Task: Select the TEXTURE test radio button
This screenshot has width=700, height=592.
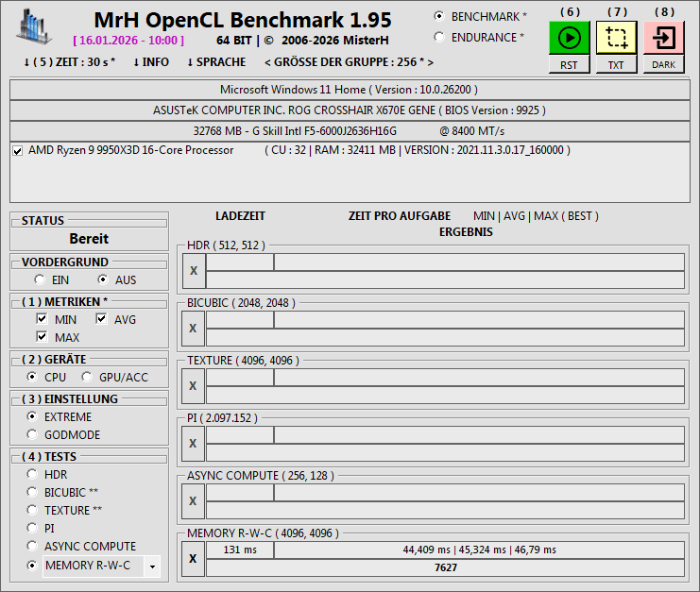Action: pos(32,510)
